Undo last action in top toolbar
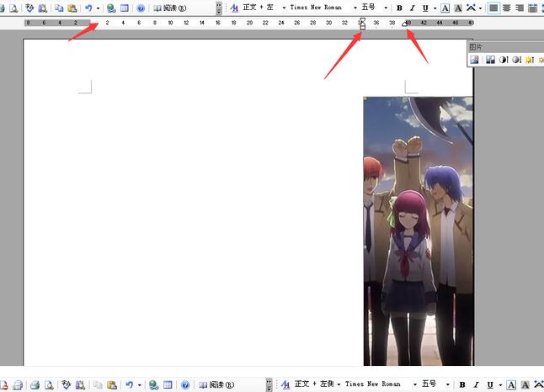The width and height of the screenshot is (544, 392). click(88, 8)
